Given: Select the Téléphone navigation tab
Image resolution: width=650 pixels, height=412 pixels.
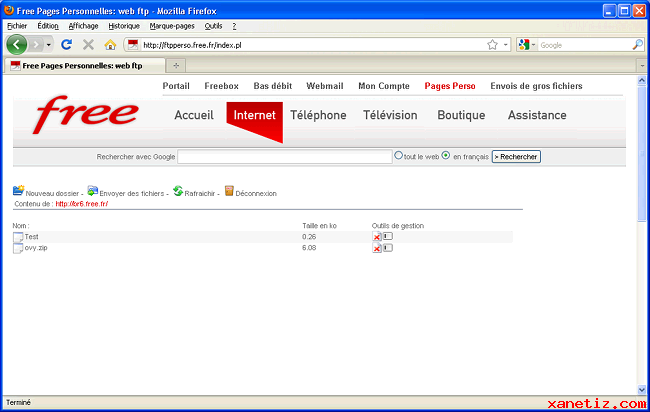Looking at the screenshot, I should click(318, 115).
